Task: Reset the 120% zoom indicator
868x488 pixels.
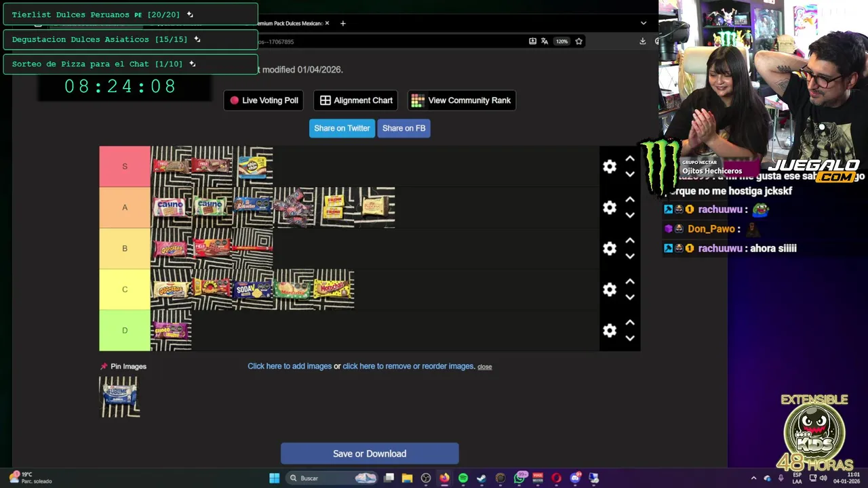Action: click(561, 41)
